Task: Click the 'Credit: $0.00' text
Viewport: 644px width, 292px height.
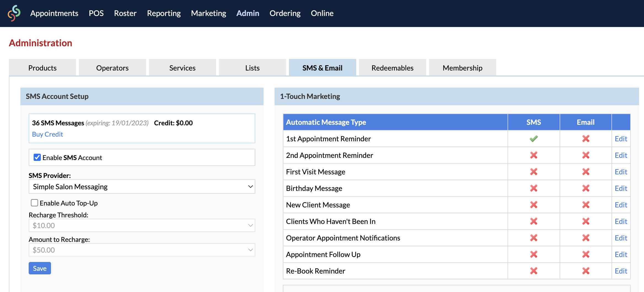Action: 173,123
